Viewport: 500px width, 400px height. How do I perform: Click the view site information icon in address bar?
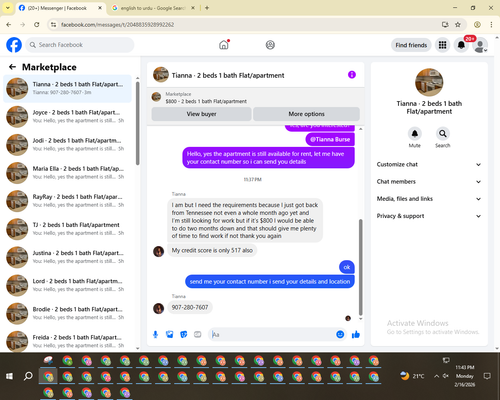tap(53, 24)
